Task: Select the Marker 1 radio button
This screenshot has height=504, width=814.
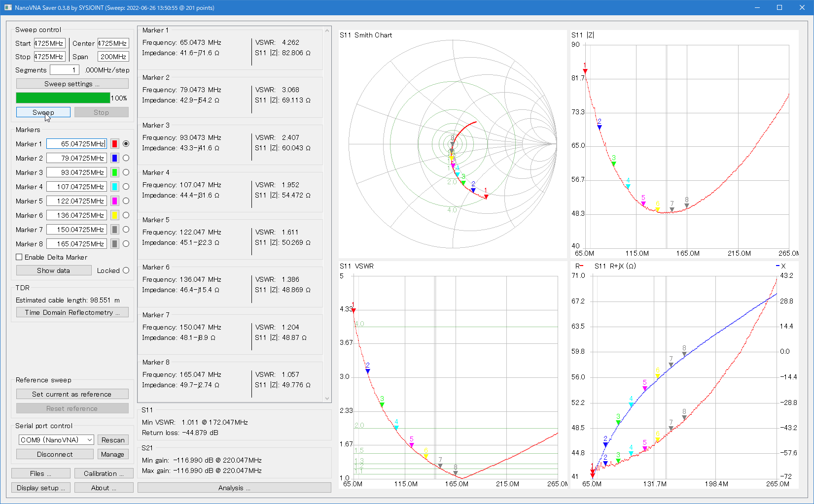Action: [x=126, y=144]
